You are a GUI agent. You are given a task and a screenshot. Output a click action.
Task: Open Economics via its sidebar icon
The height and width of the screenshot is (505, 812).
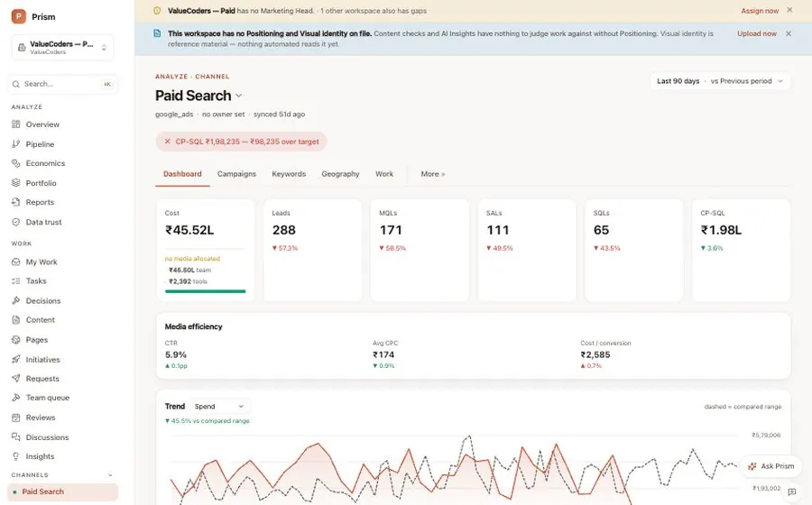(x=16, y=163)
